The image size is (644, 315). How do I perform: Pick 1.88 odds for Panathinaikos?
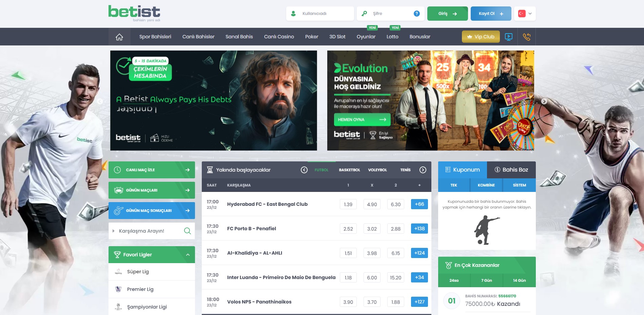tap(396, 302)
